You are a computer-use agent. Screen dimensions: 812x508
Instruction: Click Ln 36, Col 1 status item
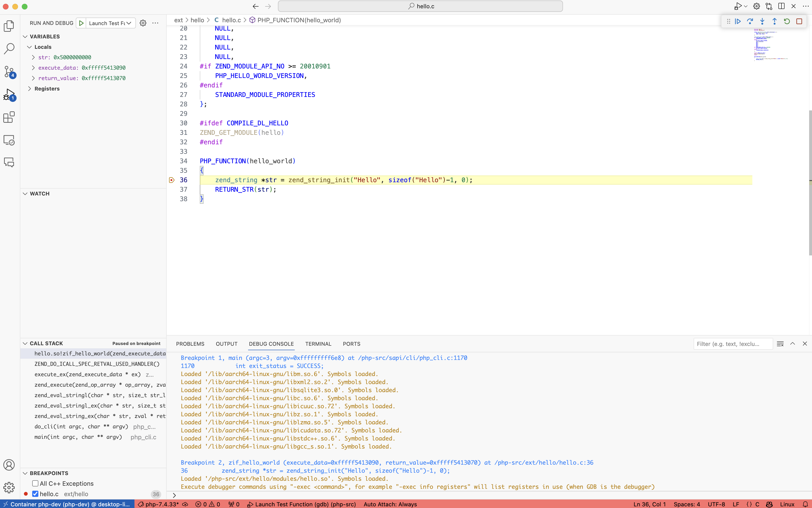pos(649,504)
